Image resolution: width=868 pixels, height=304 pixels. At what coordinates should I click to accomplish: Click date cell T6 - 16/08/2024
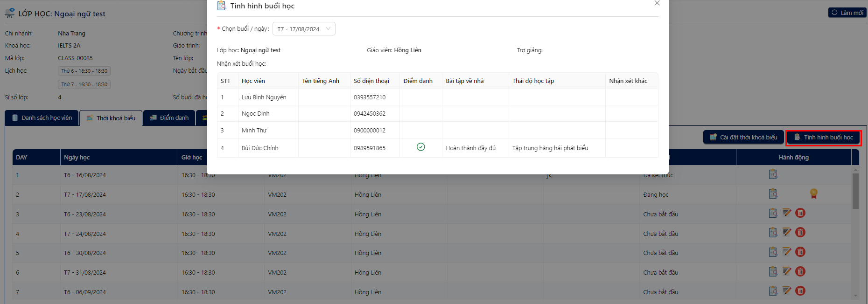(x=85, y=175)
